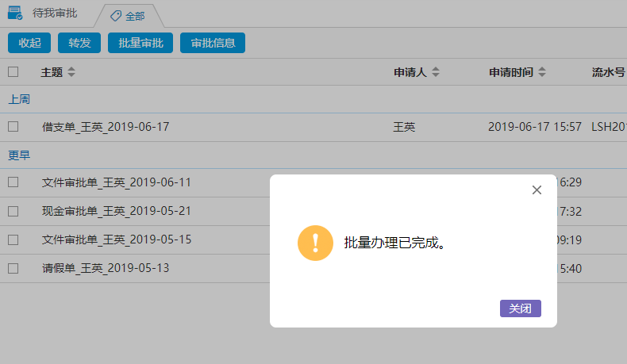Click the 待我审批 approval icon
Viewport: 627px width, 364px height.
click(x=15, y=13)
